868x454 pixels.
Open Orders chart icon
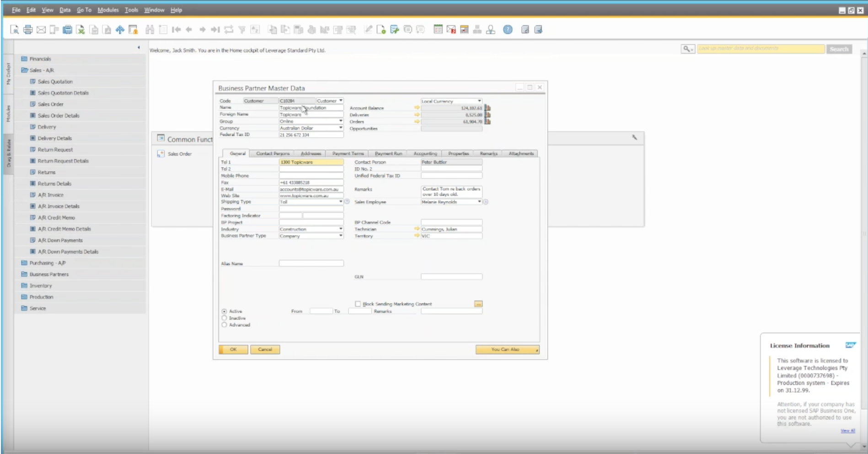[x=488, y=122]
